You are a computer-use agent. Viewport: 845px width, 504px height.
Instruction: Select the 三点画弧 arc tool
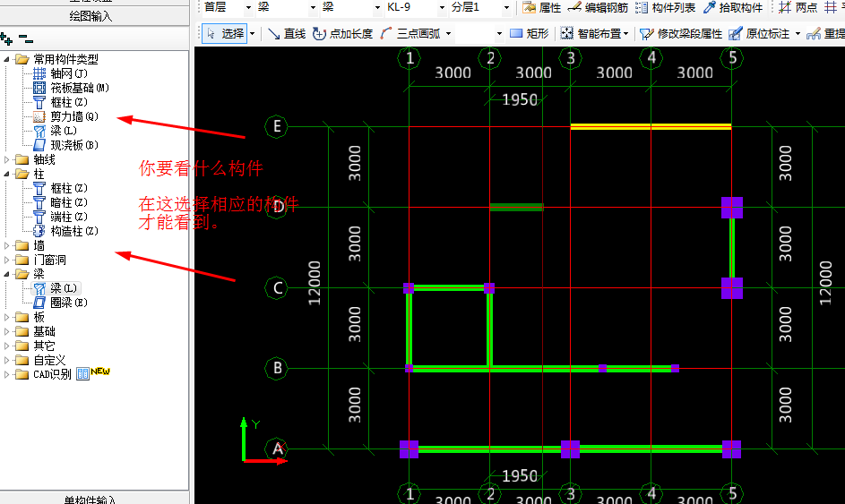tap(410, 34)
